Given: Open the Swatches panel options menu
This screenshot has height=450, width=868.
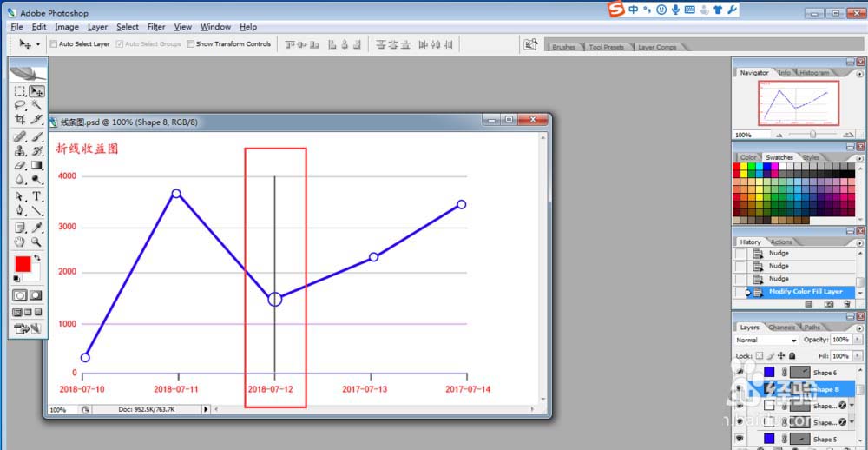Looking at the screenshot, I should click(x=859, y=157).
